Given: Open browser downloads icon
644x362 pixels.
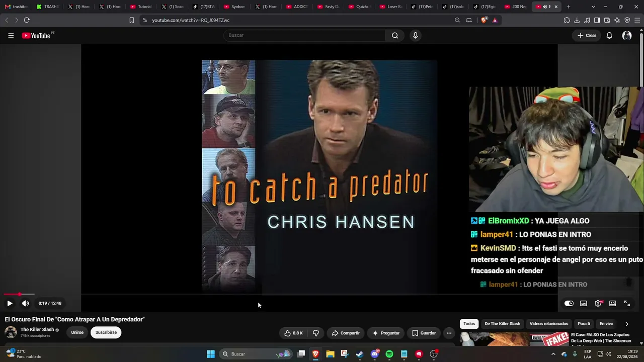Looking at the screenshot, I should [577, 20].
